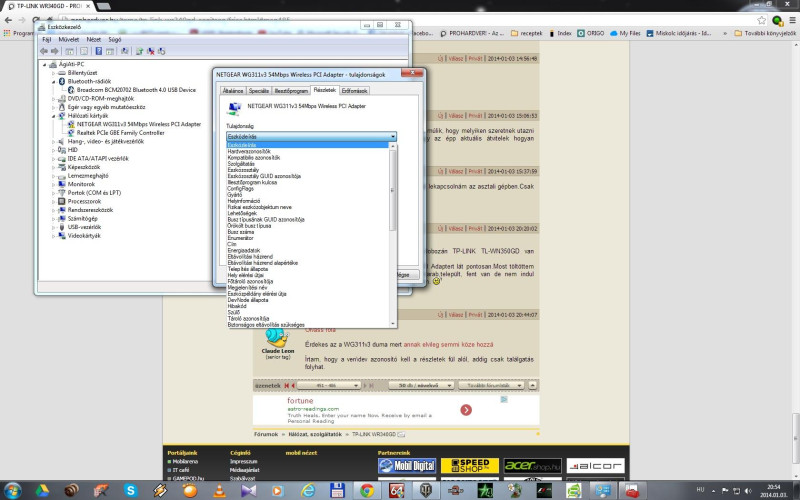Click the floppy disk icon in taskbar
The image size is (800, 500).
337,491
